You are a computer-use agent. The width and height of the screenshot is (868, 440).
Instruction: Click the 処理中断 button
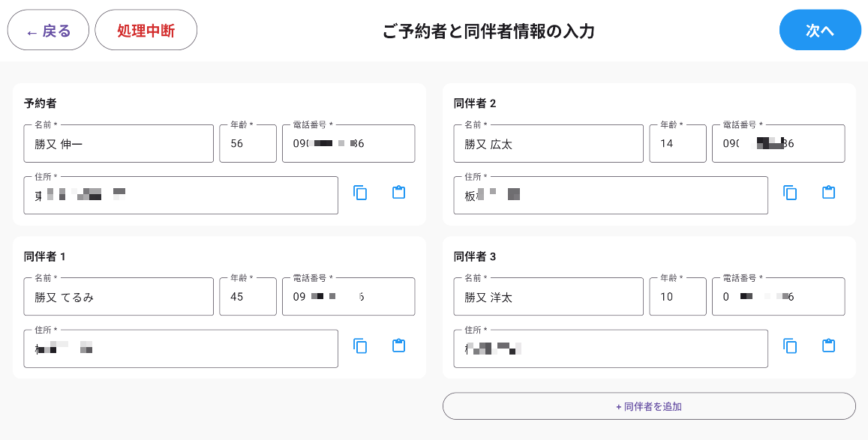click(x=146, y=29)
